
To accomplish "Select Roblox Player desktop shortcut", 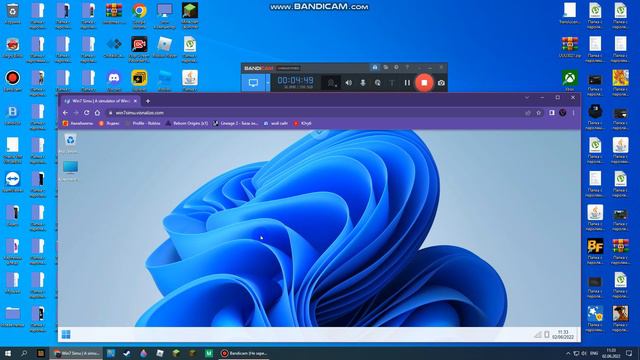I will (164, 47).
